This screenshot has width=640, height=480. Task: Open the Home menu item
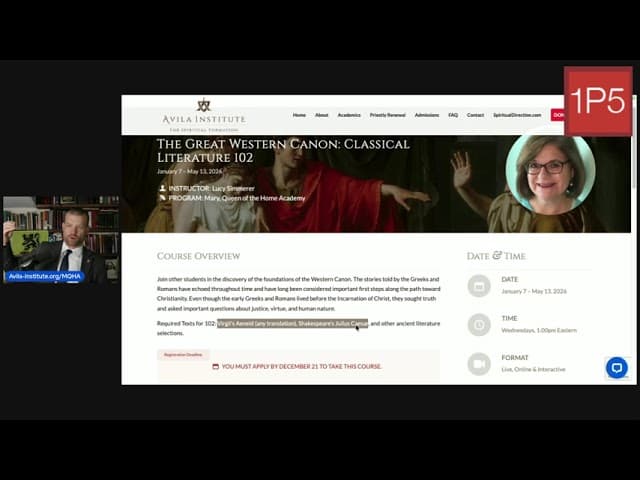[x=299, y=115]
